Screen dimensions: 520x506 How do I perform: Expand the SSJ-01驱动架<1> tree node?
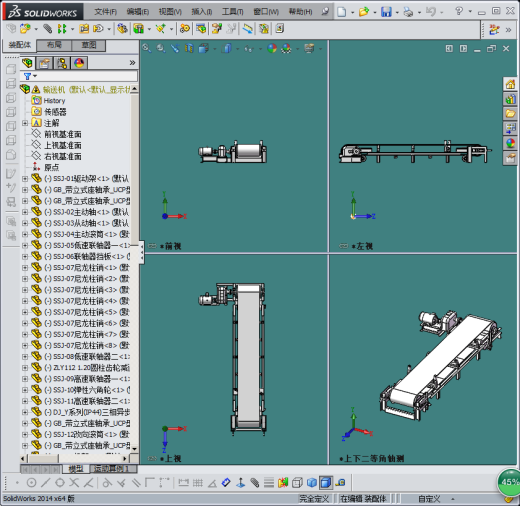pyautogui.click(x=25, y=179)
